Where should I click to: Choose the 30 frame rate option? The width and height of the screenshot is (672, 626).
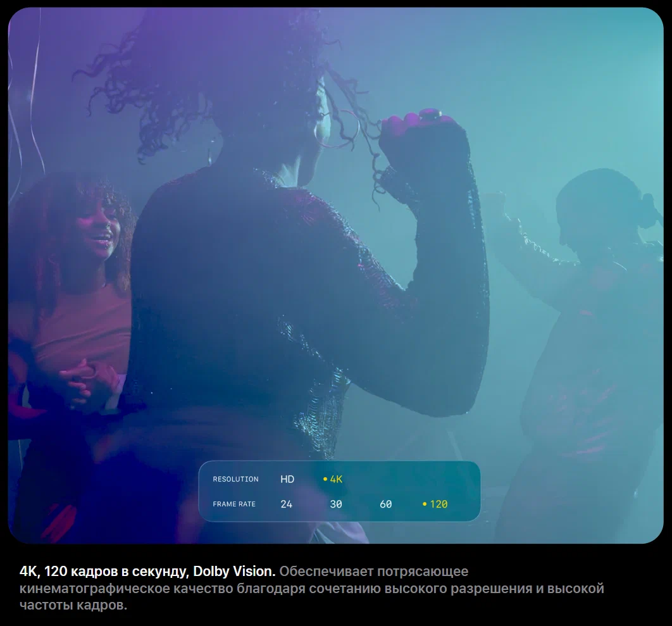[336, 504]
